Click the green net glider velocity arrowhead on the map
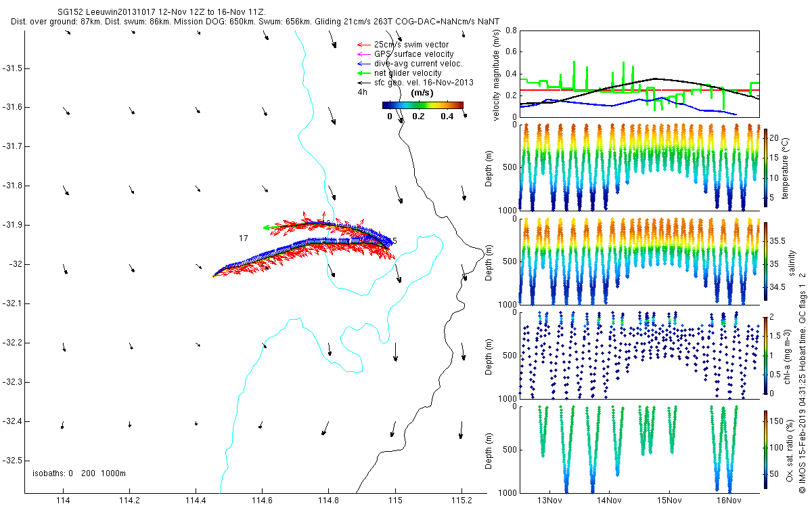The height and width of the screenshot is (508, 812). (x=266, y=228)
